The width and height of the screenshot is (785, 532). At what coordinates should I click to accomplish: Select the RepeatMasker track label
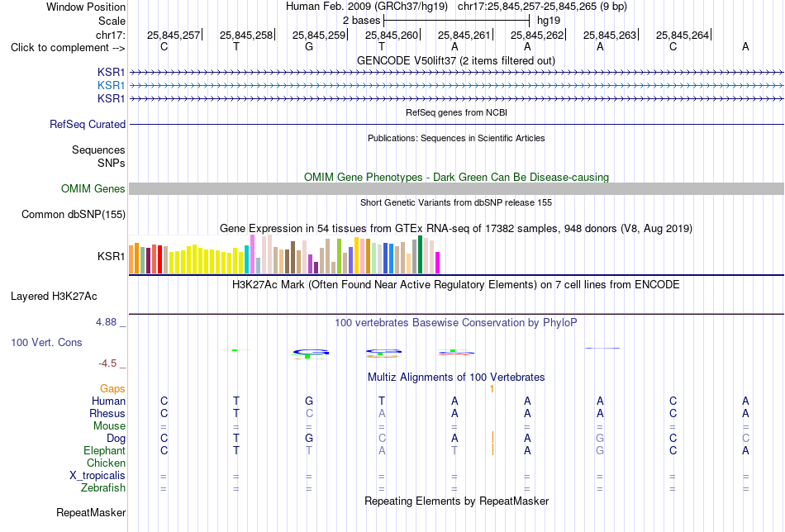click(x=91, y=512)
